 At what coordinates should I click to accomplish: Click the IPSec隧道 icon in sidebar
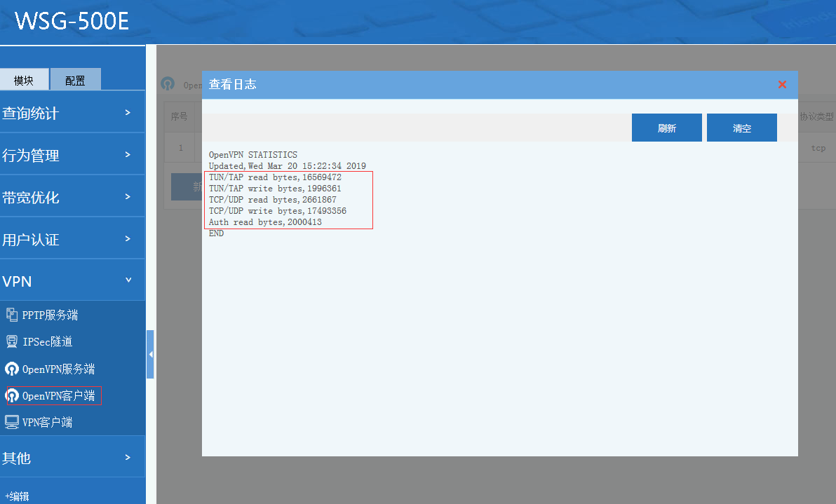click(11, 341)
